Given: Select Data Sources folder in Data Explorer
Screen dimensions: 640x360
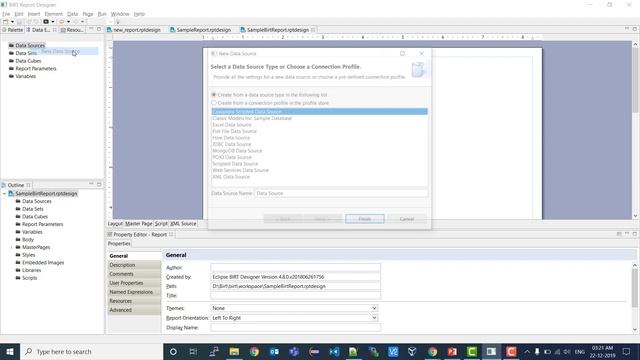Looking at the screenshot, I should (27, 45).
